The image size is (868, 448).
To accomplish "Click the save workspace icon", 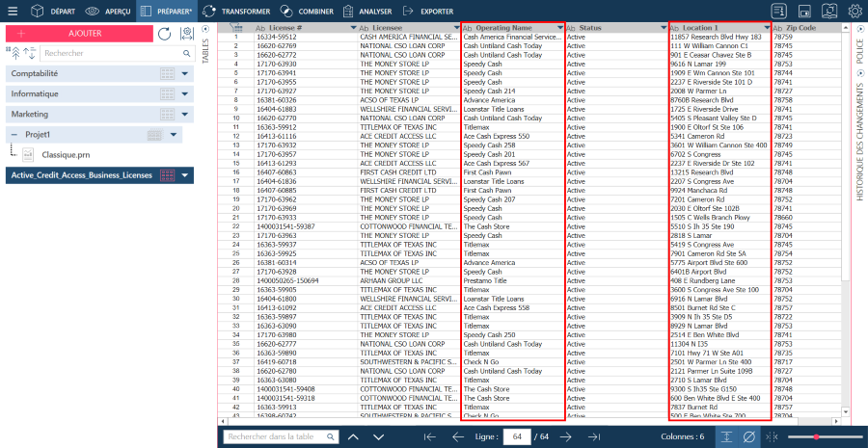I will [x=805, y=11].
